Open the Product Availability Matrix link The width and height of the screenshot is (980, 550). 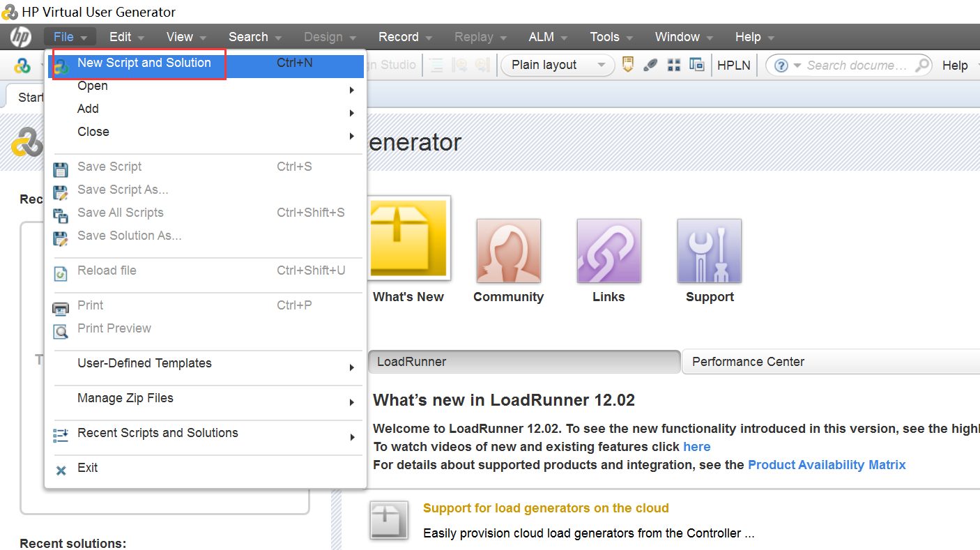pos(827,465)
